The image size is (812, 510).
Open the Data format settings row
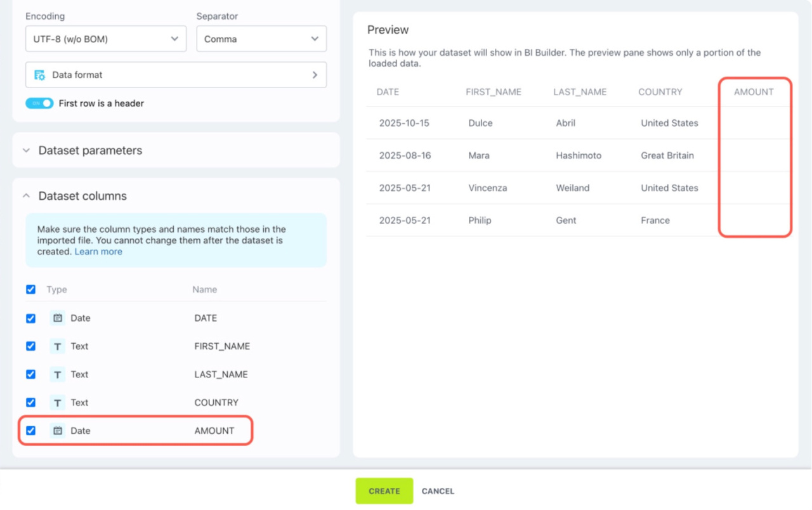176,75
